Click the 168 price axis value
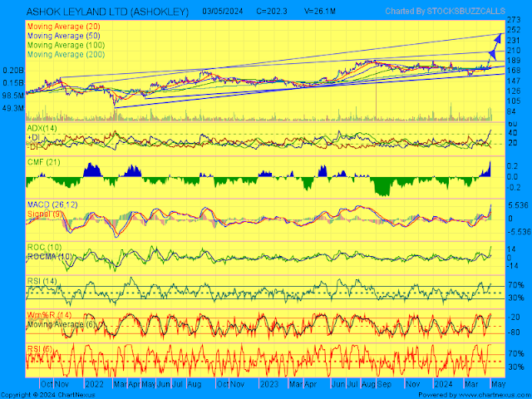This screenshot has height=399, width=532. click(x=514, y=71)
